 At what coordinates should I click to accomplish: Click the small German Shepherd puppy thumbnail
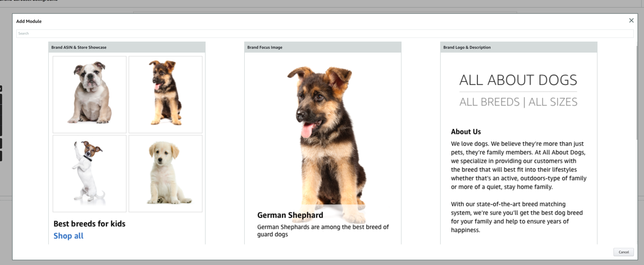[165, 94]
